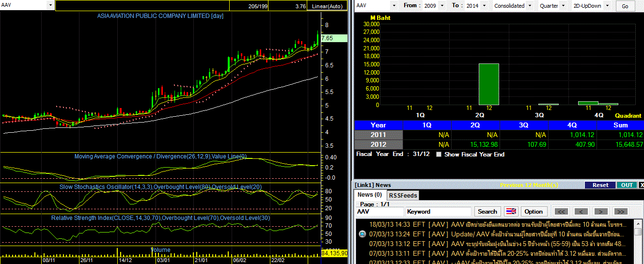644x264 pixels.
Task: Click the 84,135,90 volume value label
Action: [334, 253]
